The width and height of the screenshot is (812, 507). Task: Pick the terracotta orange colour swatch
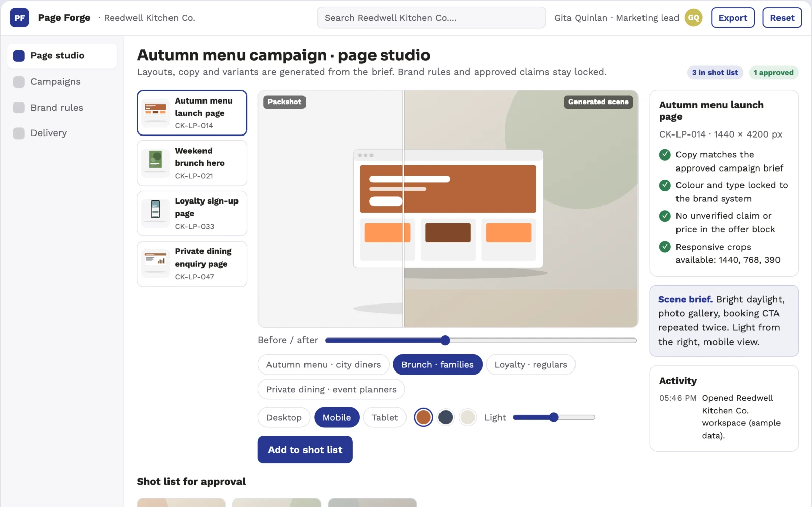coord(423,417)
